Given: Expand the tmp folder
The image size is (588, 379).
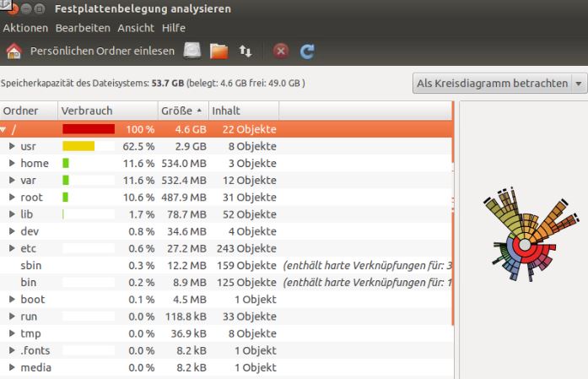Looking at the screenshot, I should pyautogui.click(x=12, y=333).
